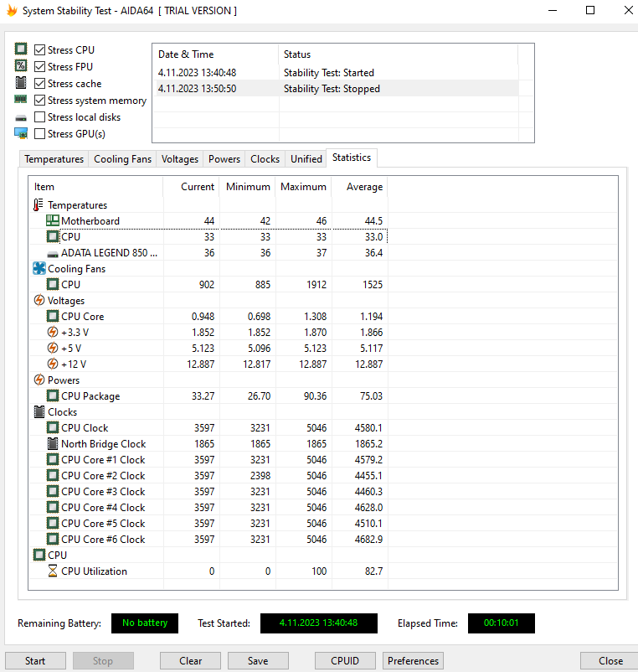Screen dimensions: 638x672
Task: Click the Date & Time log column header
Action: click(x=215, y=54)
